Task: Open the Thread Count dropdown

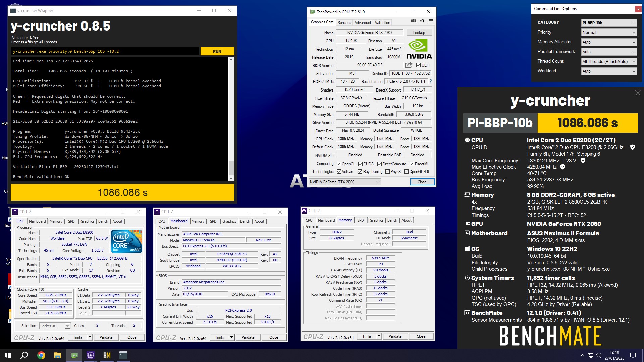Action: (x=609, y=62)
